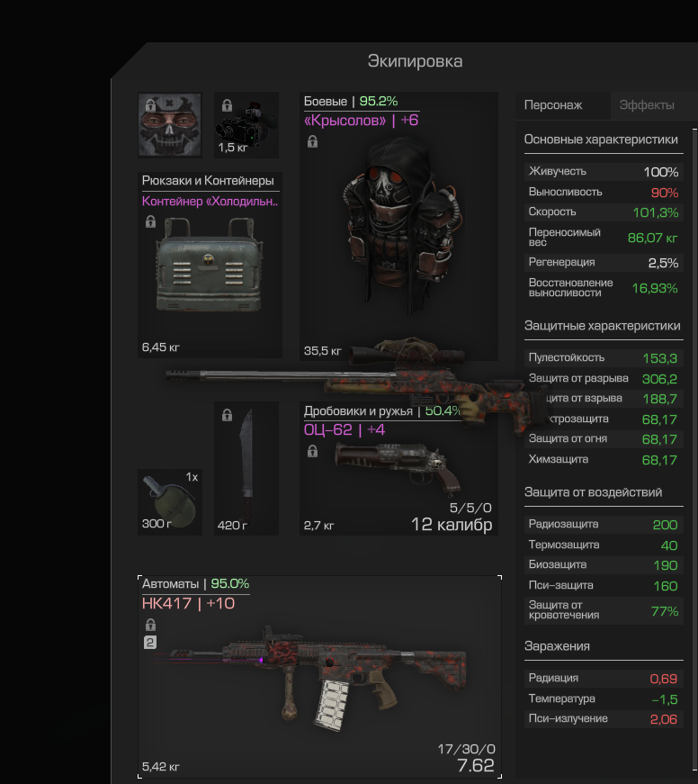Select the grenade slot marked 1x
The image size is (698, 784).
click(170, 502)
